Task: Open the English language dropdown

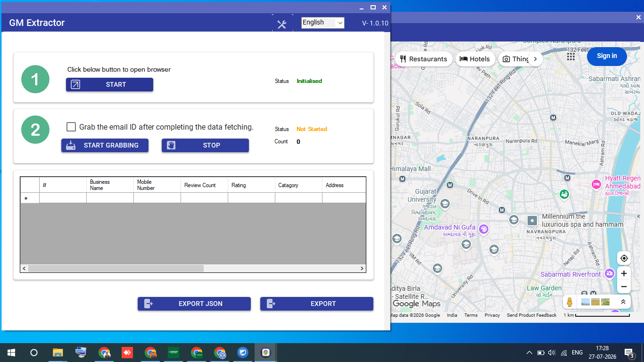Action: pos(323,23)
